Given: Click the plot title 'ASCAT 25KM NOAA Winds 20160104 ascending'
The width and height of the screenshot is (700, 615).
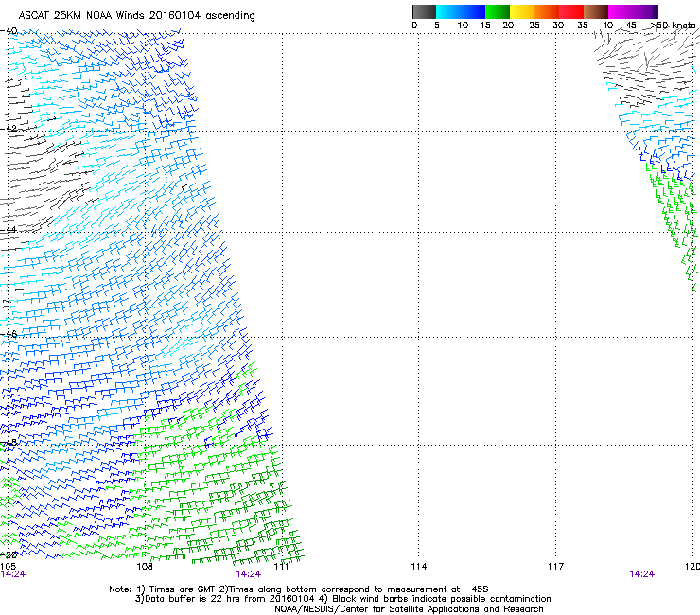Looking at the screenshot, I should point(136,16).
